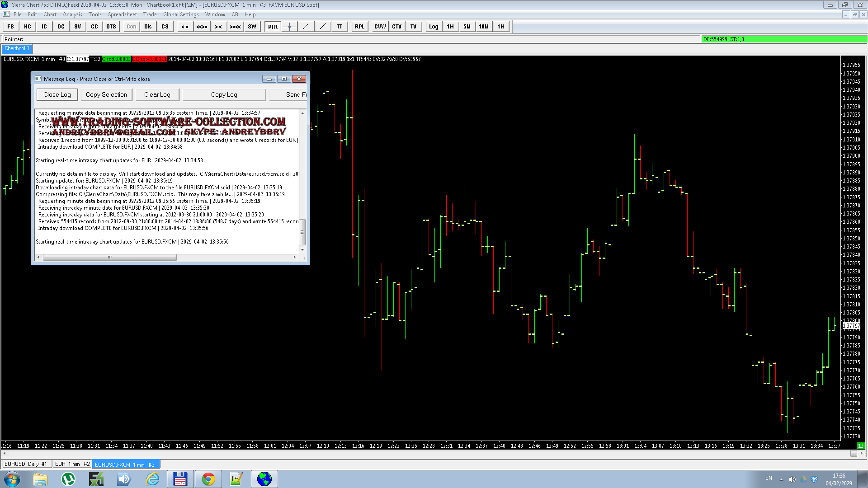
Task: Click message log horizontal scrollbar thumb
Action: tap(109, 257)
